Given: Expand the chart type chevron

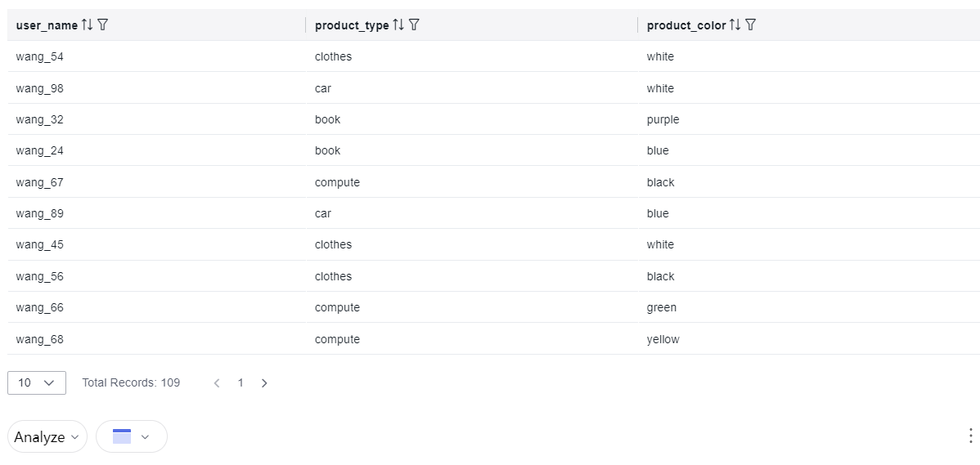Looking at the screenshot, I should click(145, 437).
